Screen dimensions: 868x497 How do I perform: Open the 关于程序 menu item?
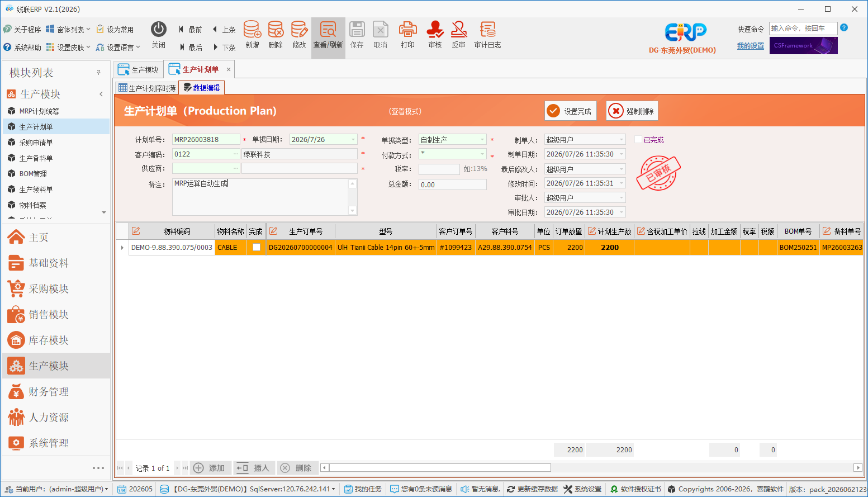pos(22,30)
